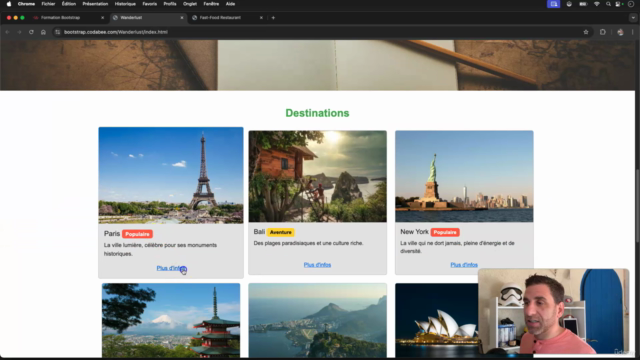The image size is (640, 360).
Task: Open the screen mirroring menu bar icon
Action: [x=553, y=4]
